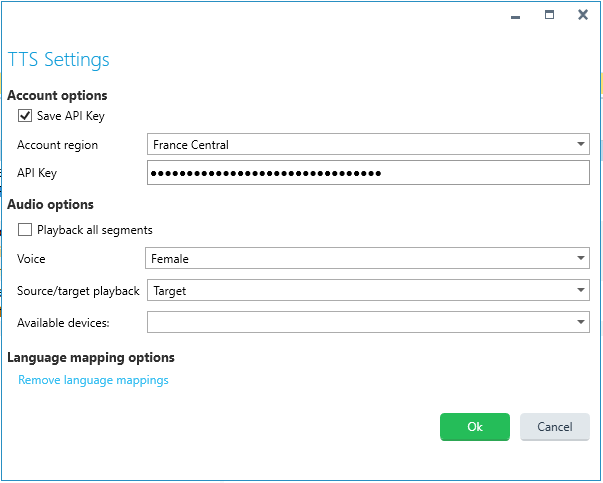
Task: Open the Voice dropdown arrow
Action: tap(581, 258)
